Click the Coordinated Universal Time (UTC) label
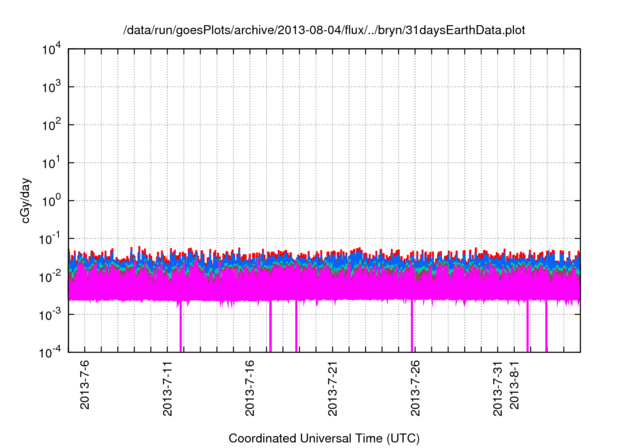 [x=324, y=439]
